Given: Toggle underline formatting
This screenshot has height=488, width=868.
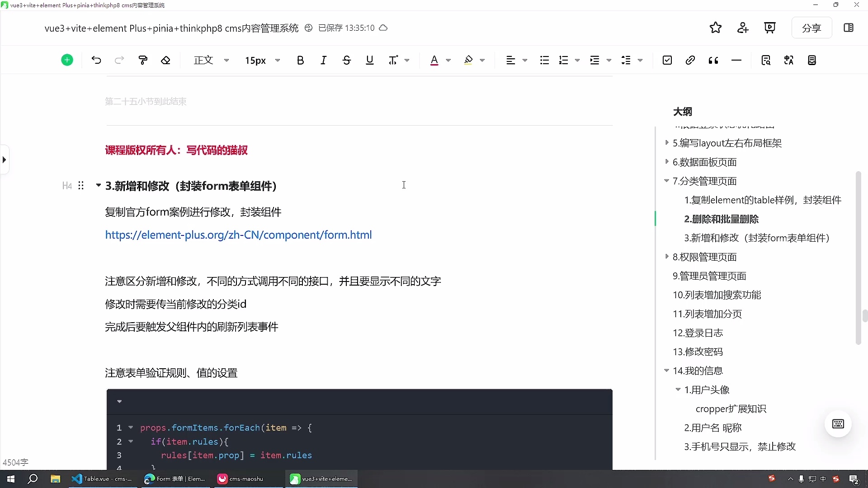Looking at the screenshot, I should click(370, 60).
